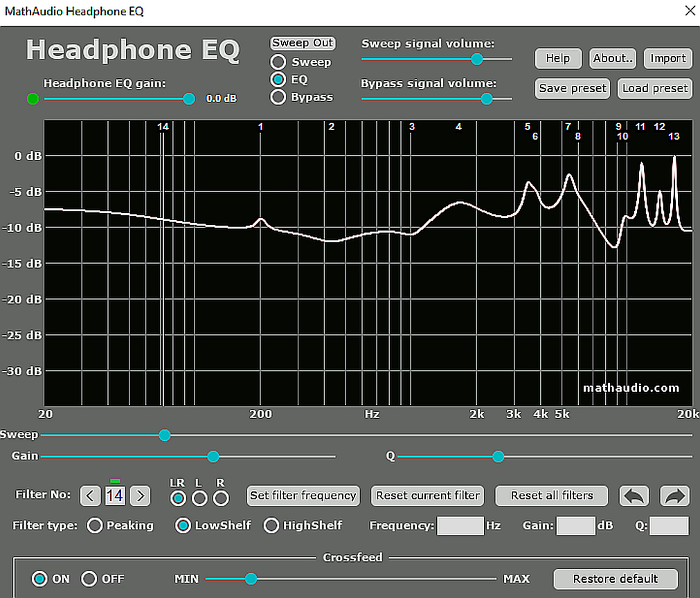Viewport: 700px width, 598px height.
Task: Set filter type to Peaking
Action: 95,526
